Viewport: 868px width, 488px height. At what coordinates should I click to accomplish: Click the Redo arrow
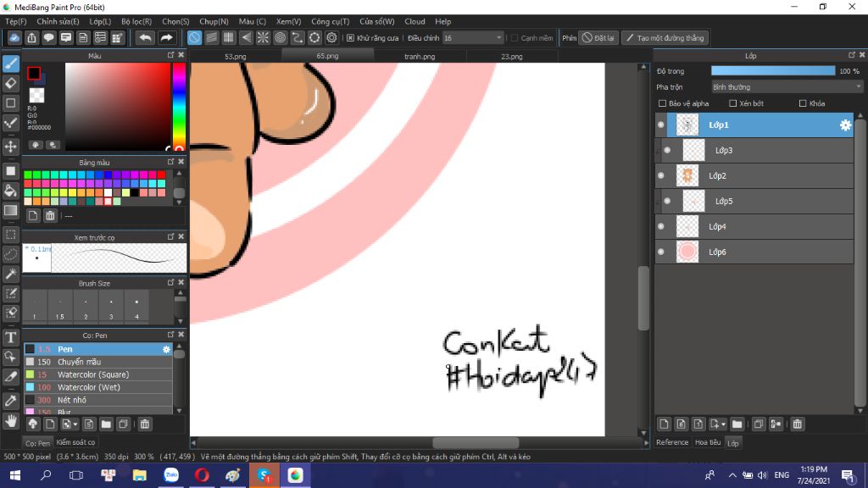(166, 37)
